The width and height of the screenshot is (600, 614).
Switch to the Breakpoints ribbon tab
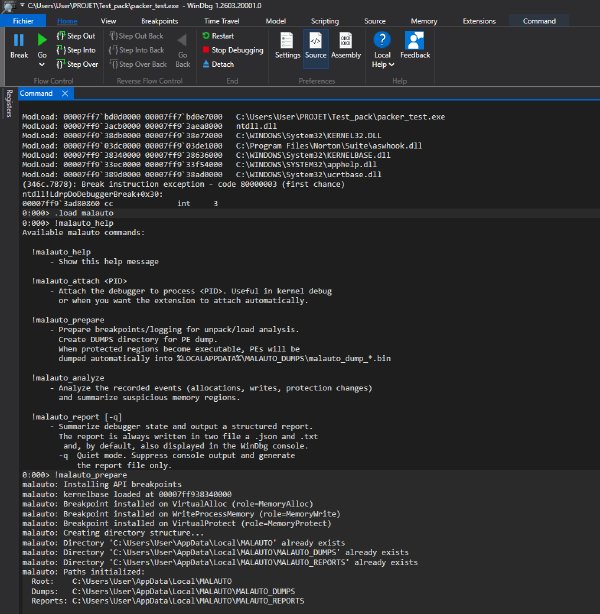160,21
